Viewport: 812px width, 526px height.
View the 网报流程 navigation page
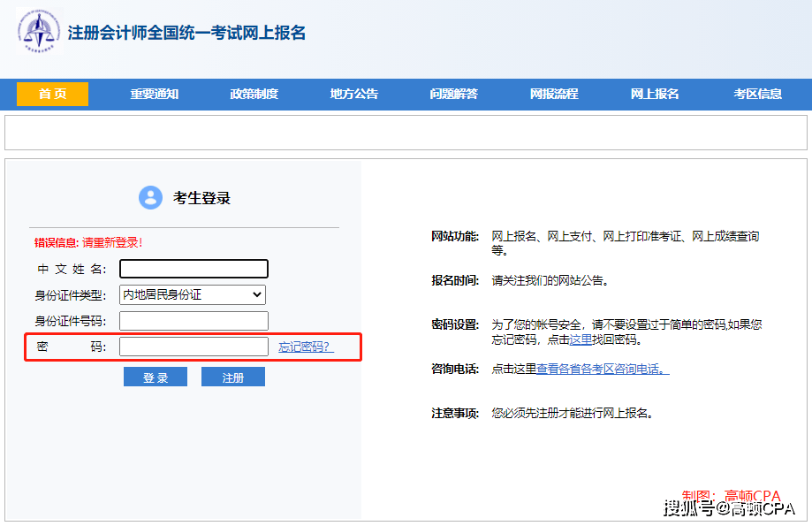pyautogui.click(x=554, y=94)
